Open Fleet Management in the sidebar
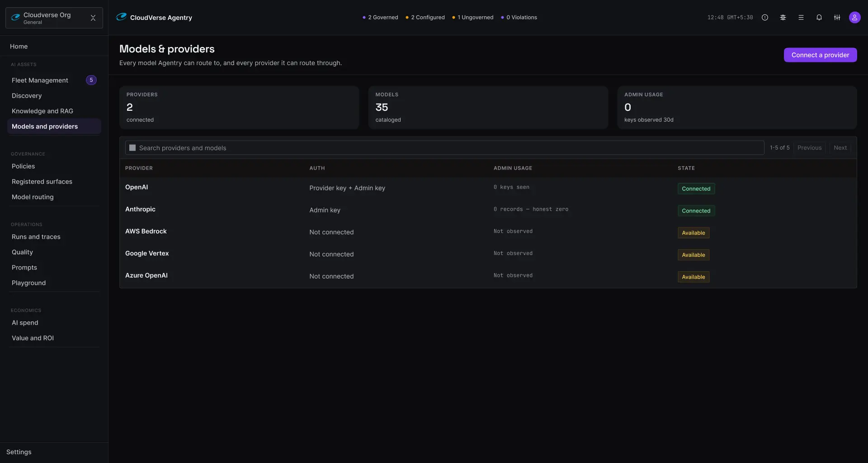This screenshot has height=463, width=868. (x=40, y=80)
